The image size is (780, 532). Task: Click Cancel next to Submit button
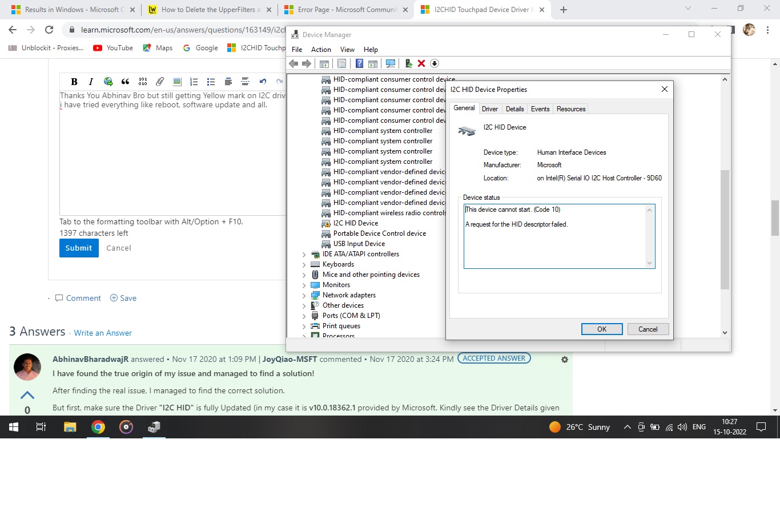click(119, 248)
